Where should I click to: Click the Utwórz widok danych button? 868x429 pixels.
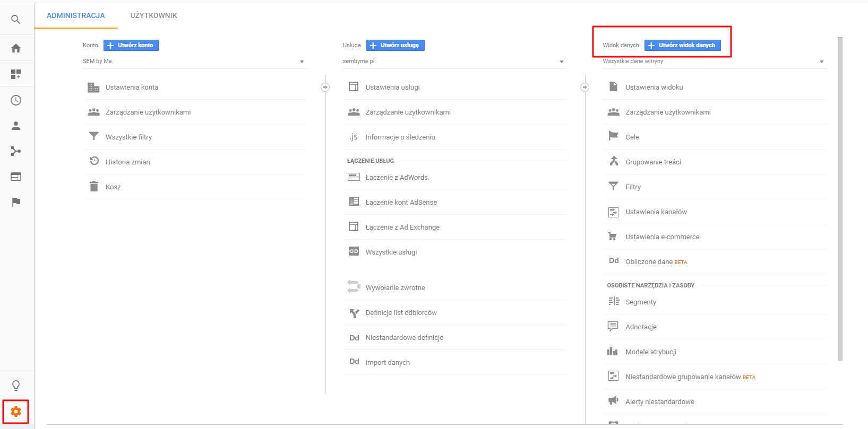[x=682, y=45]
